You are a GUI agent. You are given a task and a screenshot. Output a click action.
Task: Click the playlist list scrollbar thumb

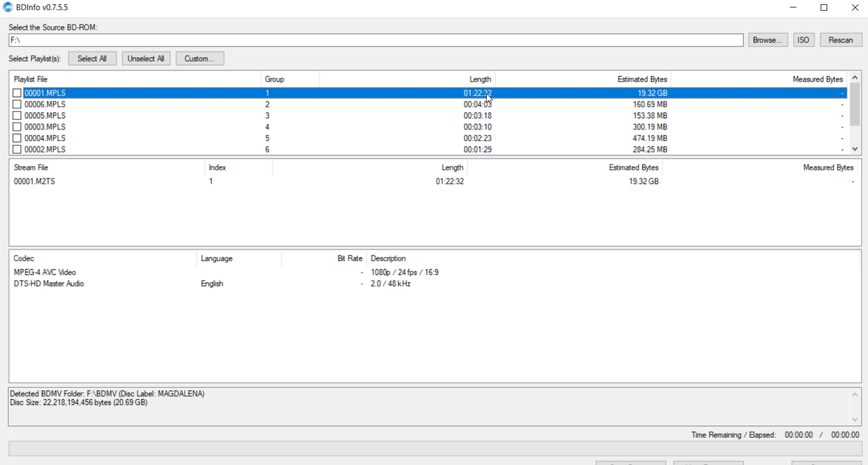(x=854, y=104)
